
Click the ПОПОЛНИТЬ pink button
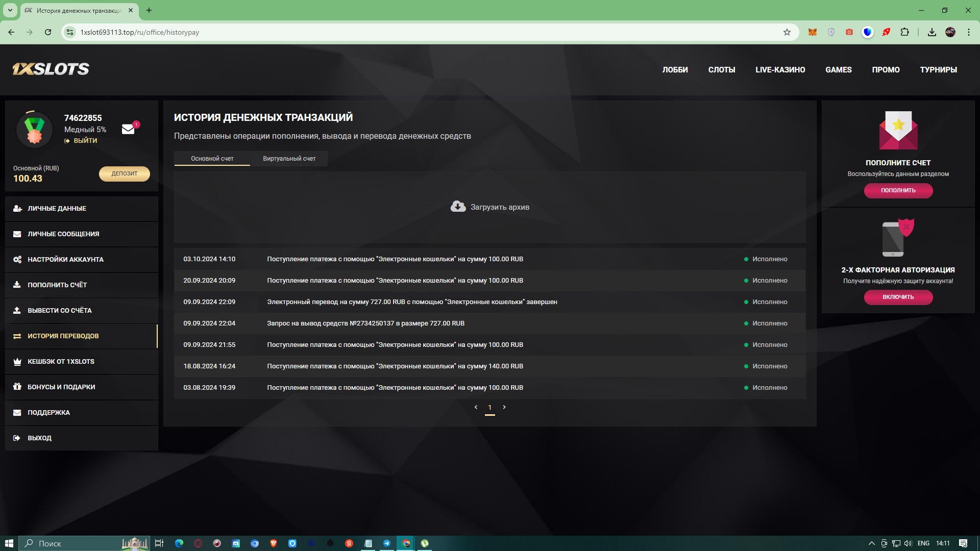pyautogui.click(x=898, y=190)
